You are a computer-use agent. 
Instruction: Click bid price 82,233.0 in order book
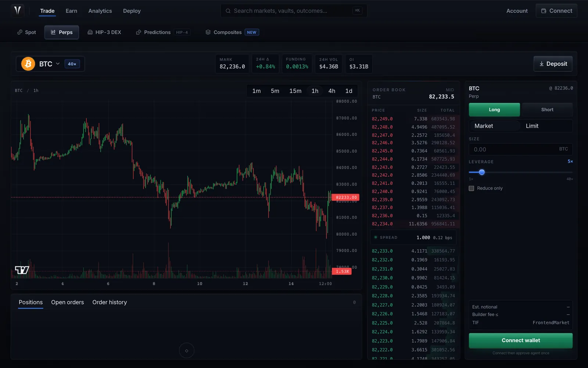(382, 251)
